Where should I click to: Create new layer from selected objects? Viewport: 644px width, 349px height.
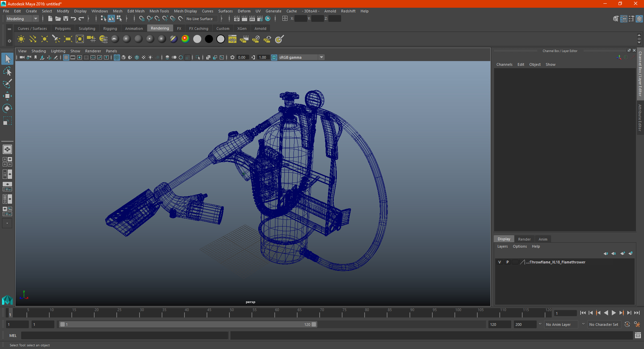tap(631, 253)
